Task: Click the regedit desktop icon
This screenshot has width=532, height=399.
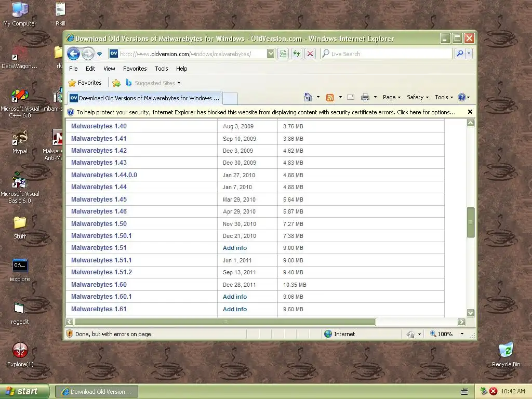Action: [20, 313]
